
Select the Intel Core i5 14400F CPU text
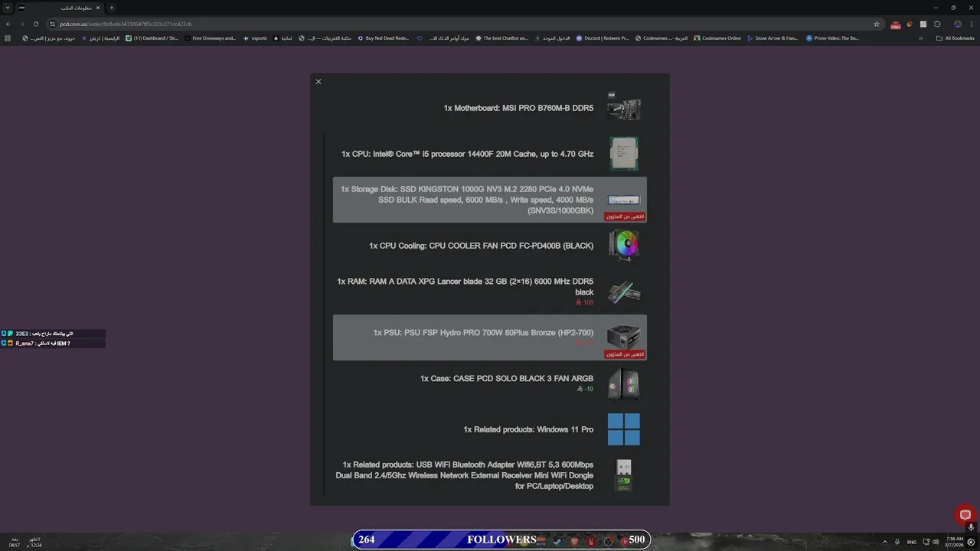(467, 154)
